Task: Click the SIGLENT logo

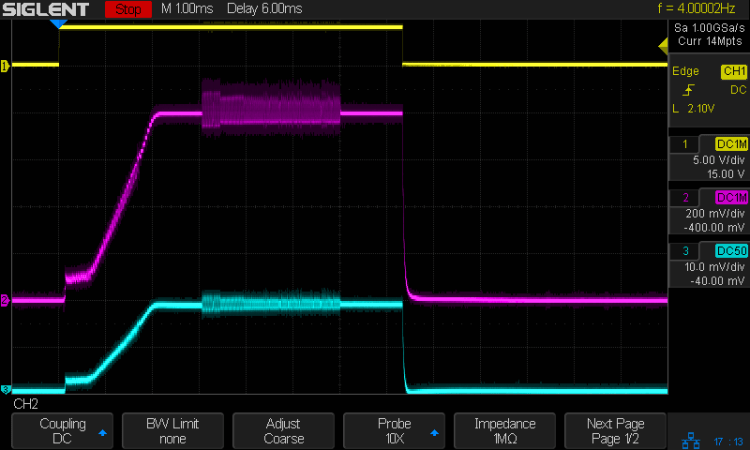Action: coord(45,9)
